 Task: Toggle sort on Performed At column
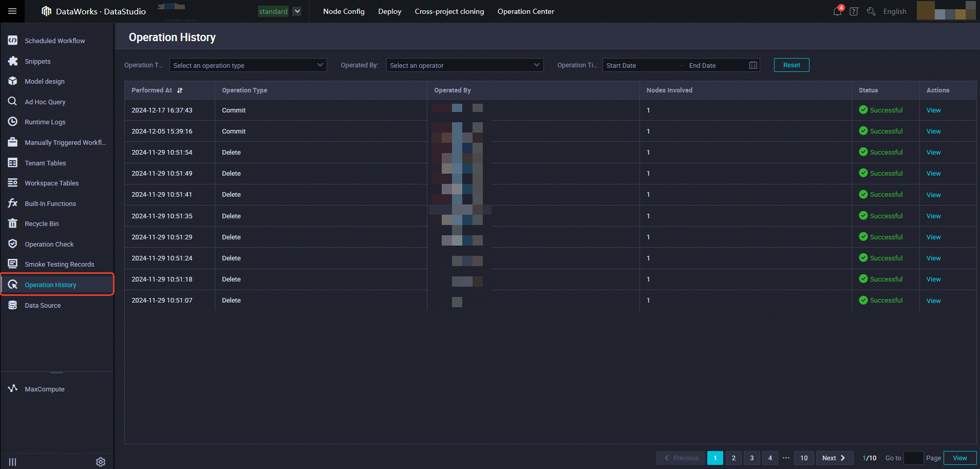180,90
